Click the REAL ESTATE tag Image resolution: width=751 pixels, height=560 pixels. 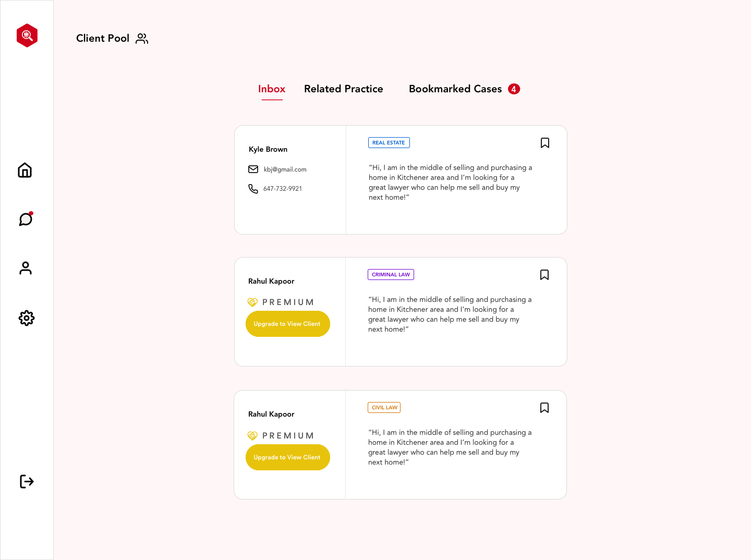point(389,143)
